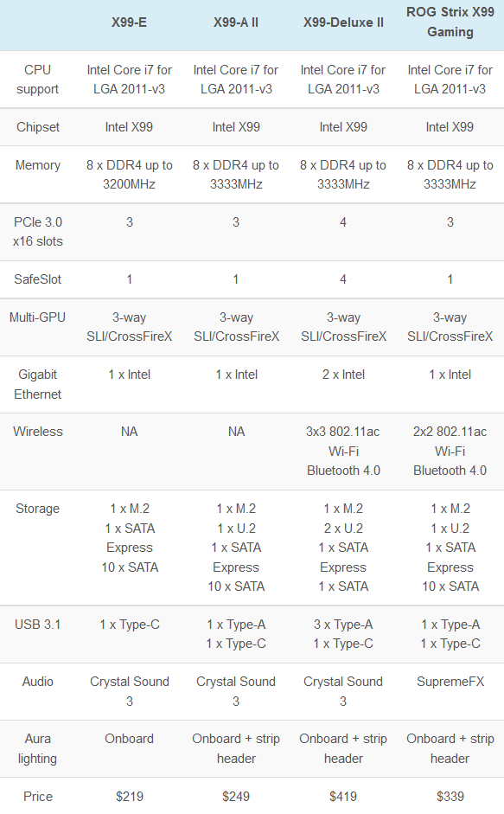The width and height of the screenshot is (504, 814).
Task: Click the Memory row label
Action: coord(37,165)
